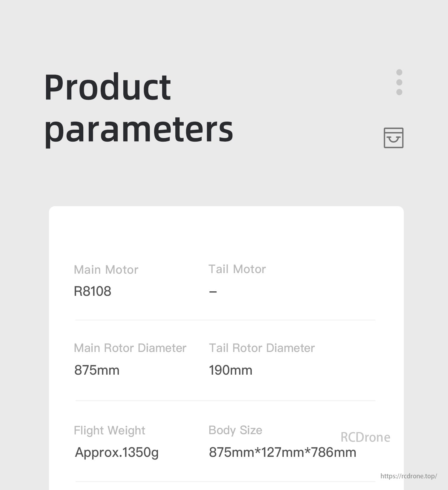Screen dimensions: 448x490
Task: Open the rcdrone.top URL link
Action: pos(408,476)
